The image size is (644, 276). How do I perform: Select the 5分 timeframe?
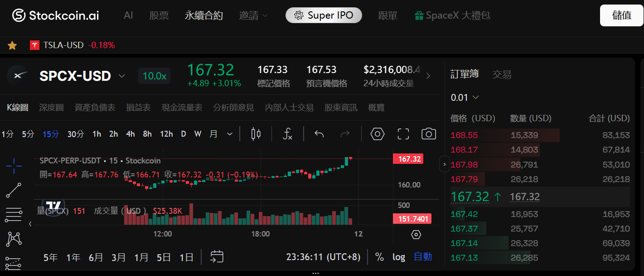click(x=28, y=134)
